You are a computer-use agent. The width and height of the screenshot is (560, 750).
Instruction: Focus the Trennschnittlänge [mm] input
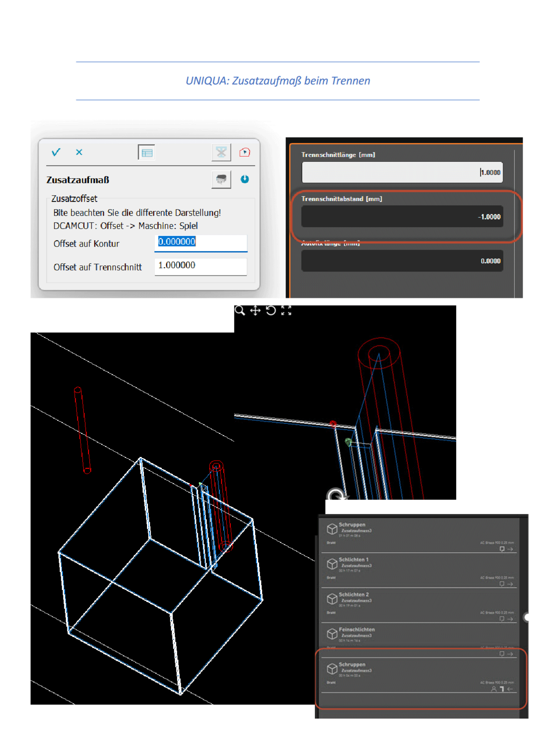tap(402, 172)
